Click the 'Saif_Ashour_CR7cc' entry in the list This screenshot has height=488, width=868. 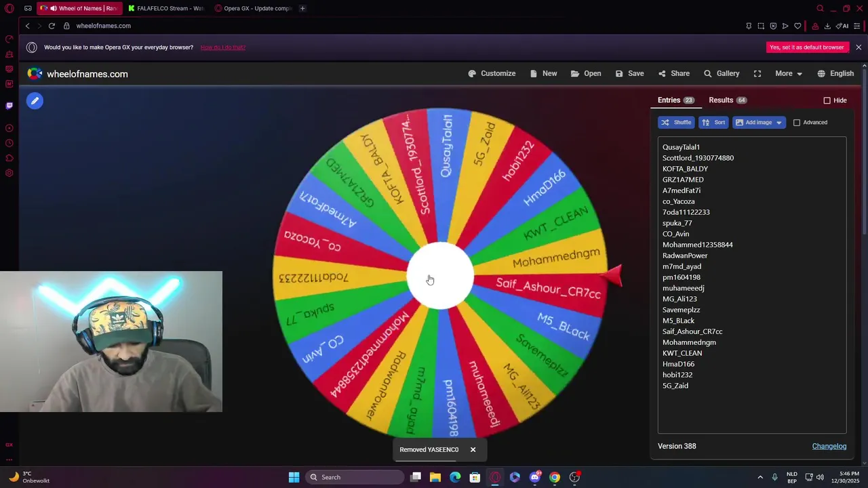pyautogui.click(x=692, y=331)
